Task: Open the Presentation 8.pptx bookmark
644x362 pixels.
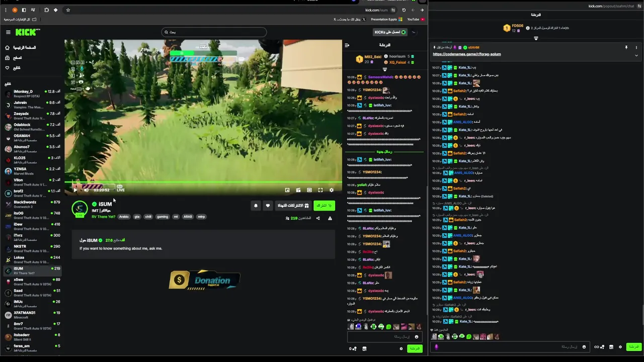Action: (386, 19)
